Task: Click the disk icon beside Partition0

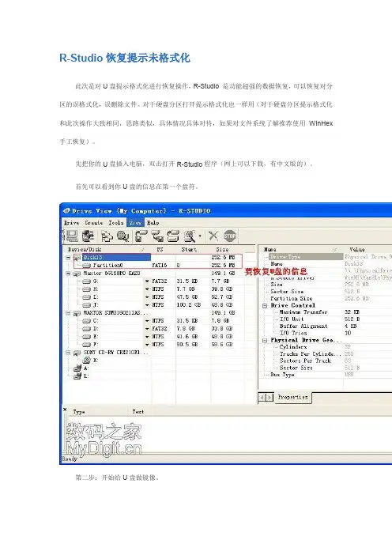Action: coord(87,265)
